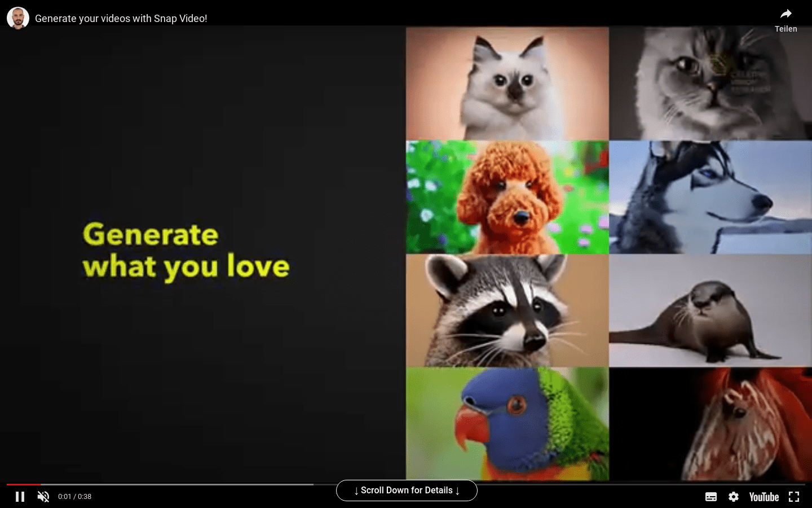812x508 pixels.
Task: Unmute the video with the speaker icon
Action: point(43,497)
